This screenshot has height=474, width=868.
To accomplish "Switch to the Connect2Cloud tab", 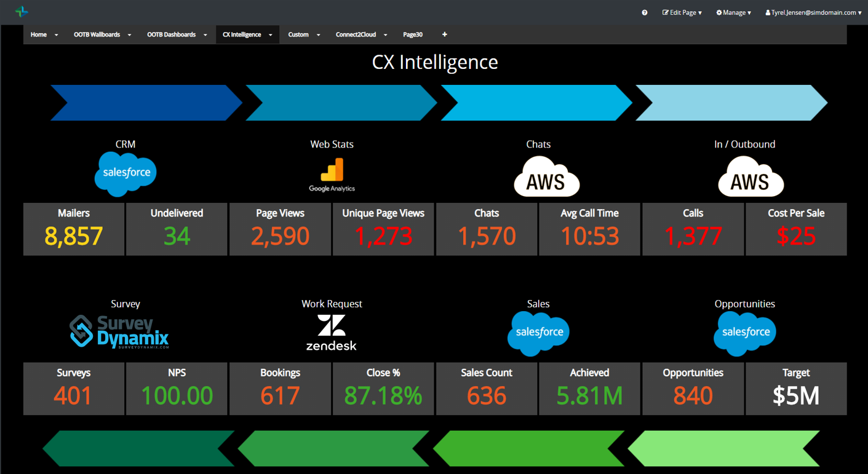I will click(357, 34).
